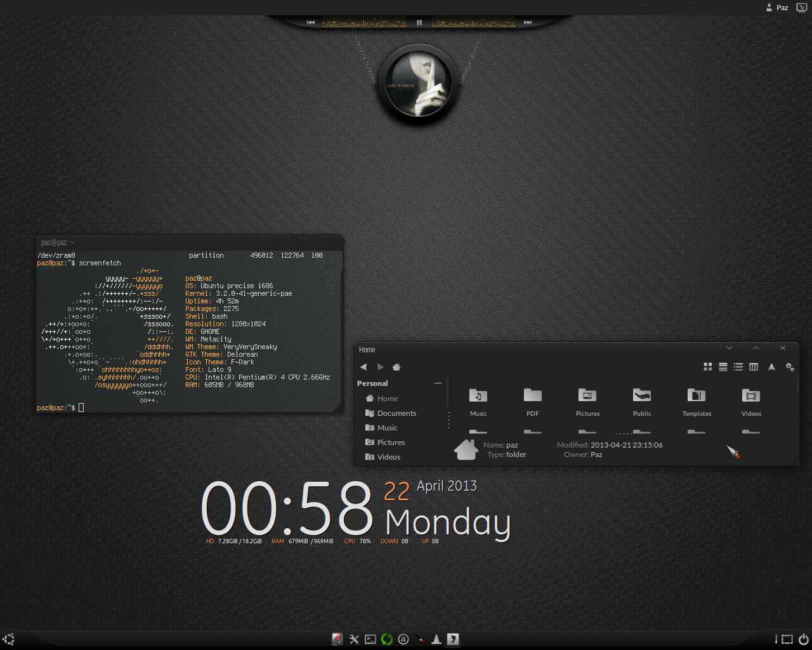The height and width of the screenshot is (650, 812).
Task: Open the Templates folder
Action: tap(697, 402)
